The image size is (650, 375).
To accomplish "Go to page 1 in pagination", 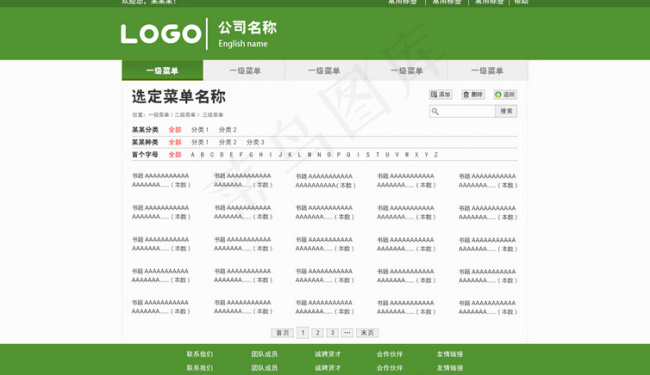I will pyautogui.click(x=303, y=333).
